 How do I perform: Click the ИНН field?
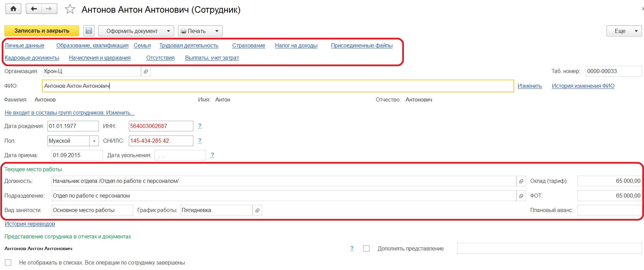point(161,126)
